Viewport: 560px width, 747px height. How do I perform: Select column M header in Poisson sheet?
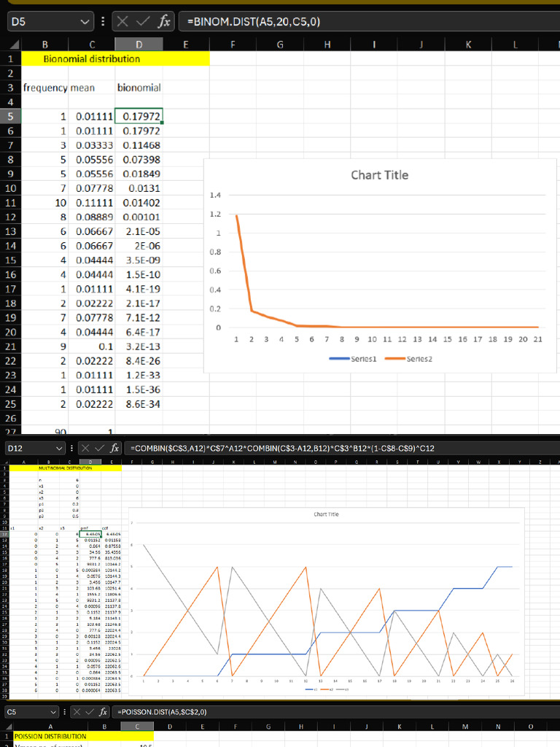pyautogui.click(x=464, y=727)
